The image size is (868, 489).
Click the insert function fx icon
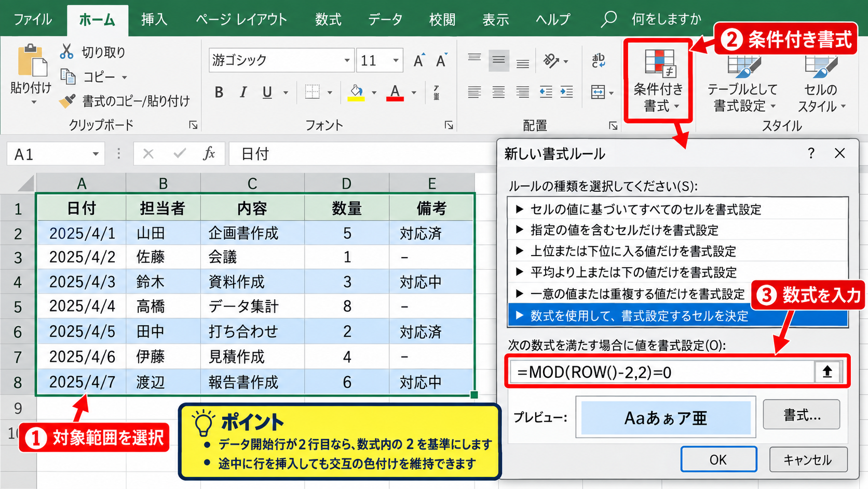click(209, 153)
